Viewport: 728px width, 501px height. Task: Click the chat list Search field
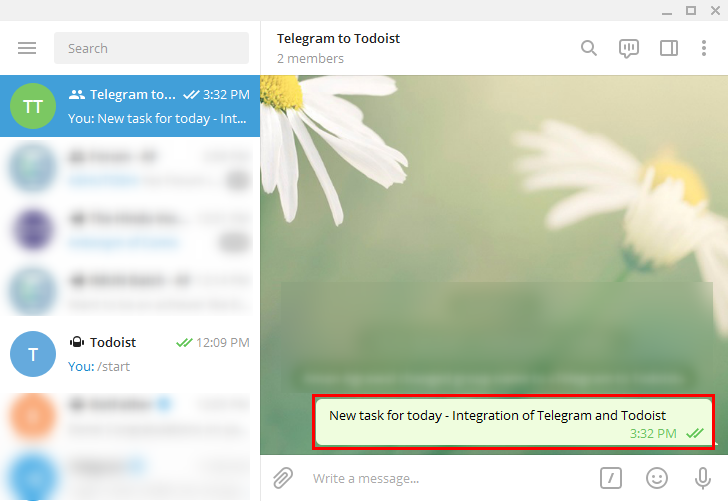pos(151,48)
